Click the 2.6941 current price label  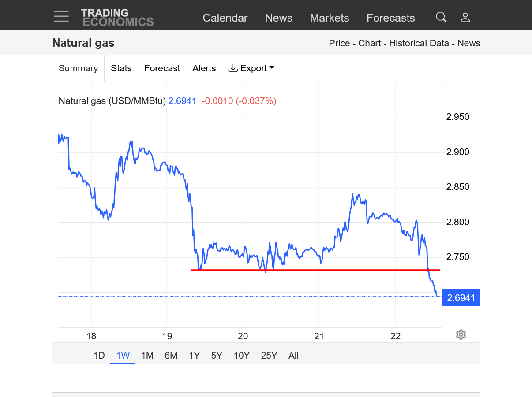pyautogui.click(x=461, y=298)
